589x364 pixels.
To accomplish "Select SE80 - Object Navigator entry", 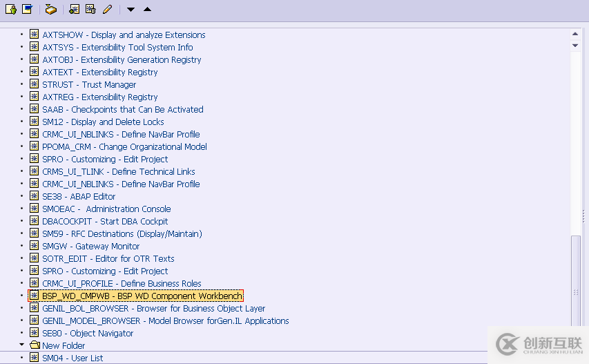I will point(88,333).
